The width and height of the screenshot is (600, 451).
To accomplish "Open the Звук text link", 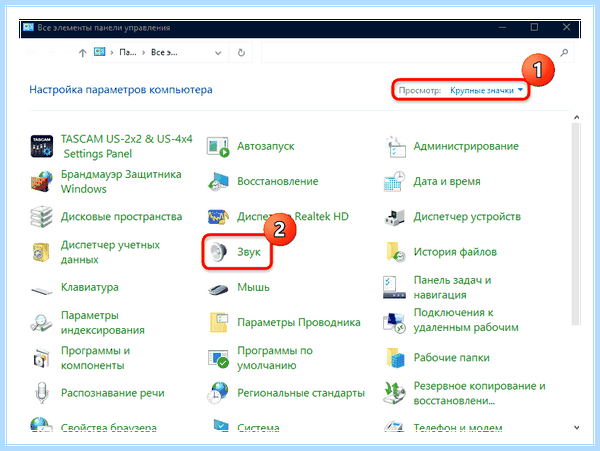I will (x=249, y=252).
